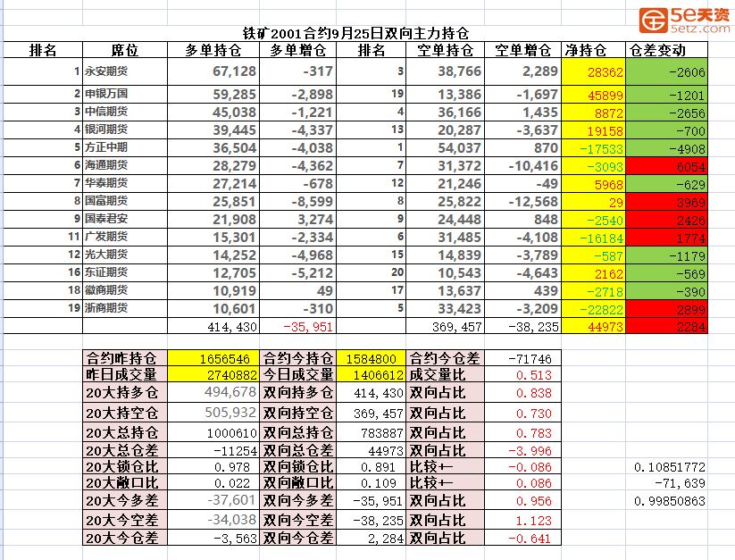Select the long total cell 414,430 in totals row
This screenshot has height=560, width=735.
click(213, 326)
